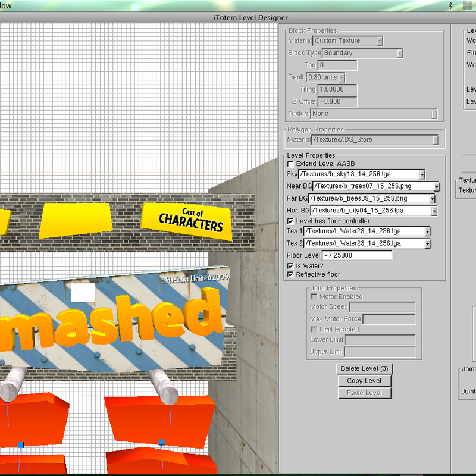
Task: Click the Bluetooth icon in the menu bar
Action: tap(450, 5)
